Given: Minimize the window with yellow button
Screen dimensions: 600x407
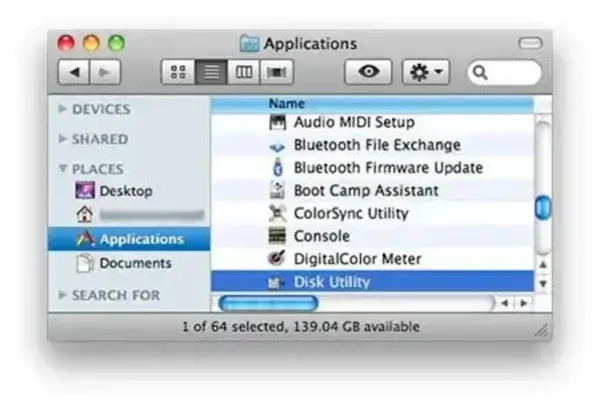Looking at the screenshot, I should [91, 43].
